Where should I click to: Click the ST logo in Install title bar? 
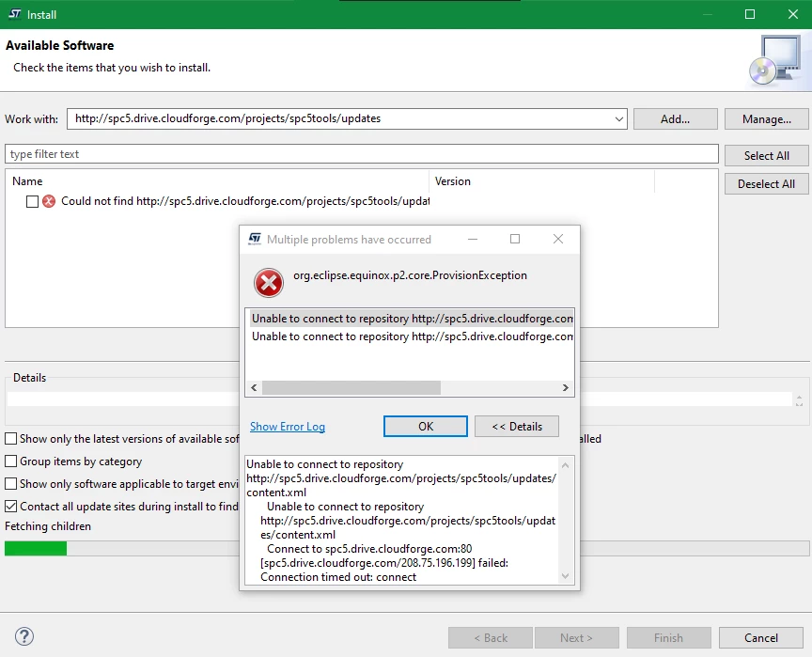pyautogui.click(x=15, y=14)
